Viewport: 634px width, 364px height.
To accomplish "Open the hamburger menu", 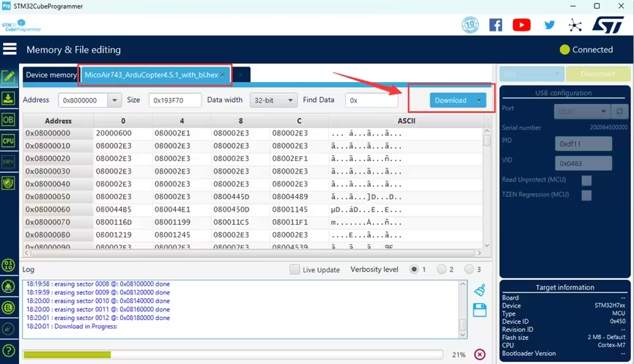I will coord(10,49).
